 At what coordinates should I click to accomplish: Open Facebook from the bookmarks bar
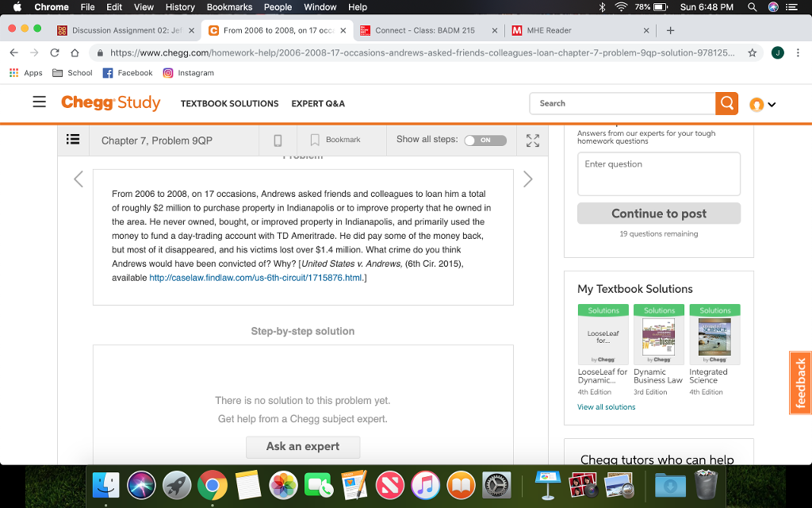click(127, 72)
